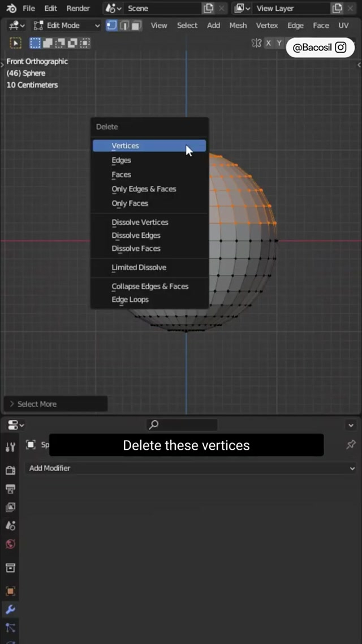Click the properties search field
This screenshot has width=362, height=644.
[x=182, y=425]
